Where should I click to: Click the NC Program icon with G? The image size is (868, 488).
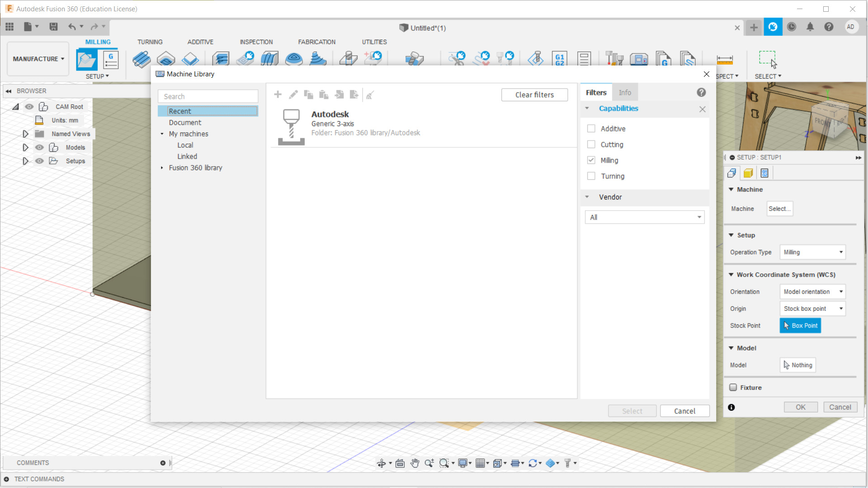111,60
